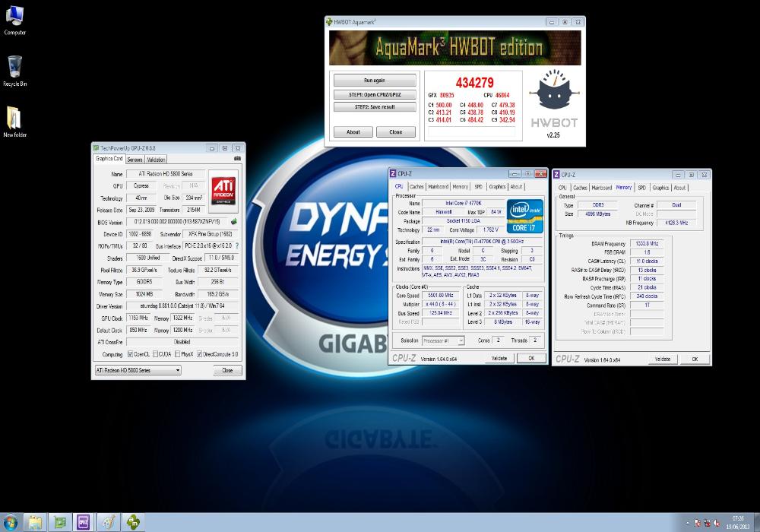Click the Action Center flag tray icon
The width and height of the screenshot is (760, 532).
pos(697,523)
